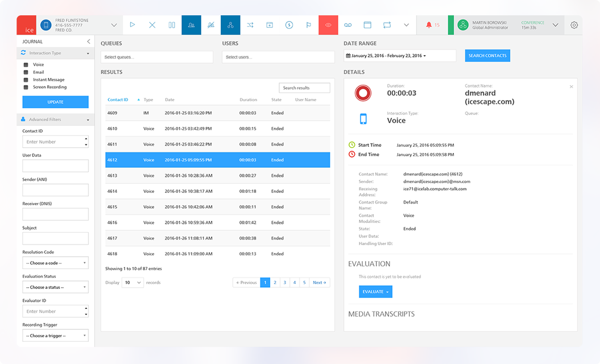Collapse the Advanced Filters section
The width and height of the screenshot is (600, 364).
point(88,120)
